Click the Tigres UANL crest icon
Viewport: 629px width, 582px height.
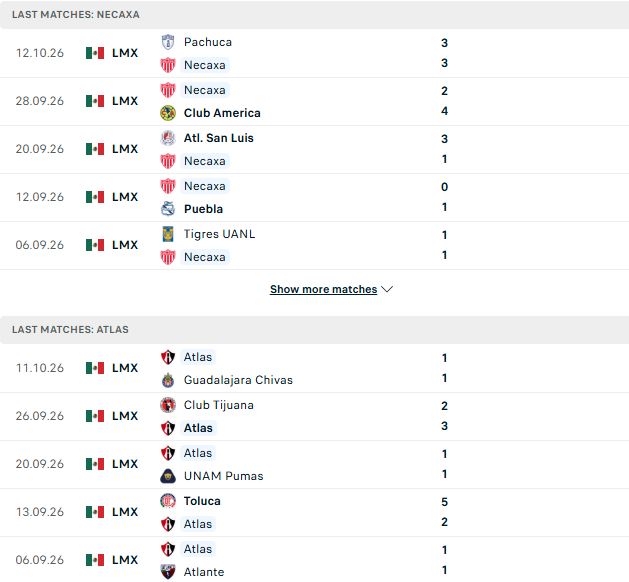pos(168,234)
